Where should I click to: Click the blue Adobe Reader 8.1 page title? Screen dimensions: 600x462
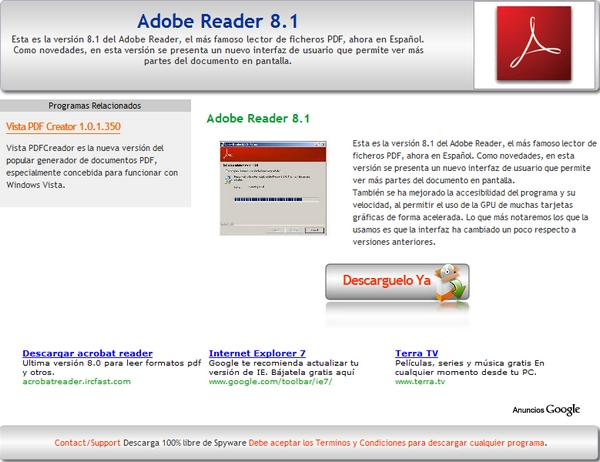(218, 21)
